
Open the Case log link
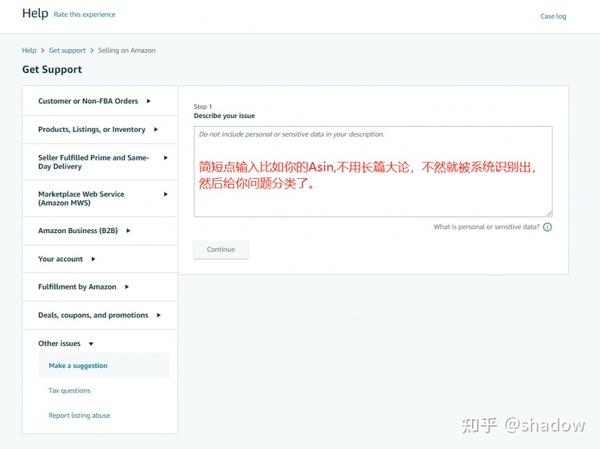point(553,16)
